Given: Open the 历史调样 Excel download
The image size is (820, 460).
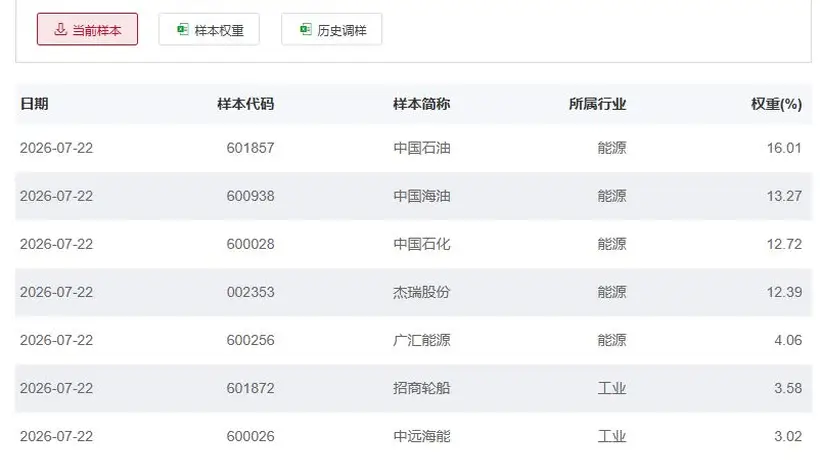Looking at the screenshot, I should pyautogui.click(x=332, y=29).
